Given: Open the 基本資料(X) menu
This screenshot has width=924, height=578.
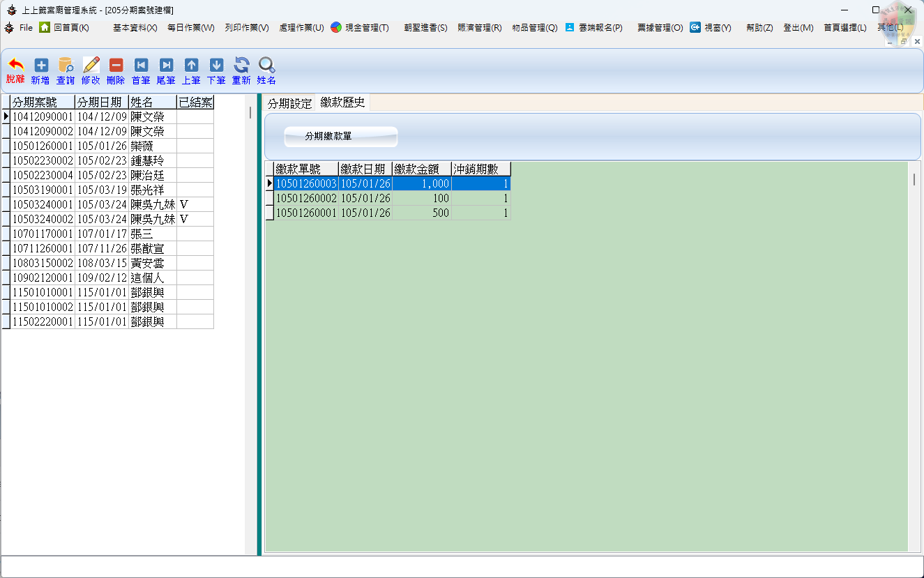Looking at the screenshot, I should tap(135, 28).
